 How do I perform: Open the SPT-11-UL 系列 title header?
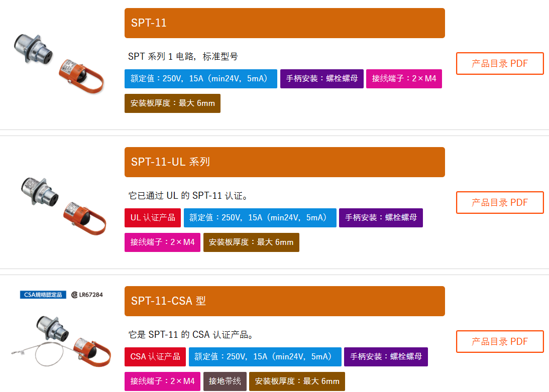(x=285, y=162)
